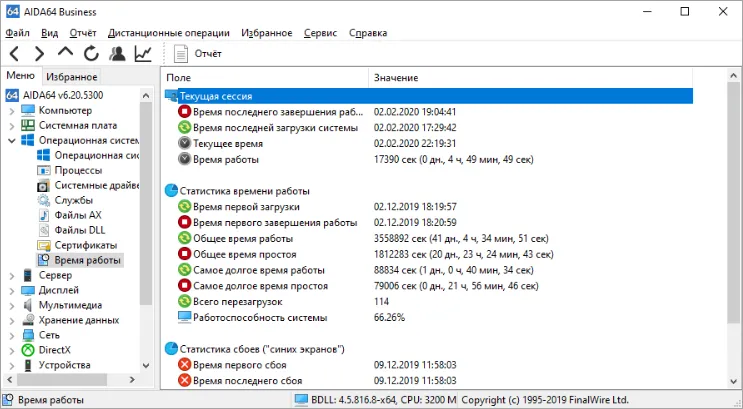The height and width of the screenshot is (409, 743).
Task: Click the Службы gear icon
Action: pyautogui.click(x=44, y=200)
